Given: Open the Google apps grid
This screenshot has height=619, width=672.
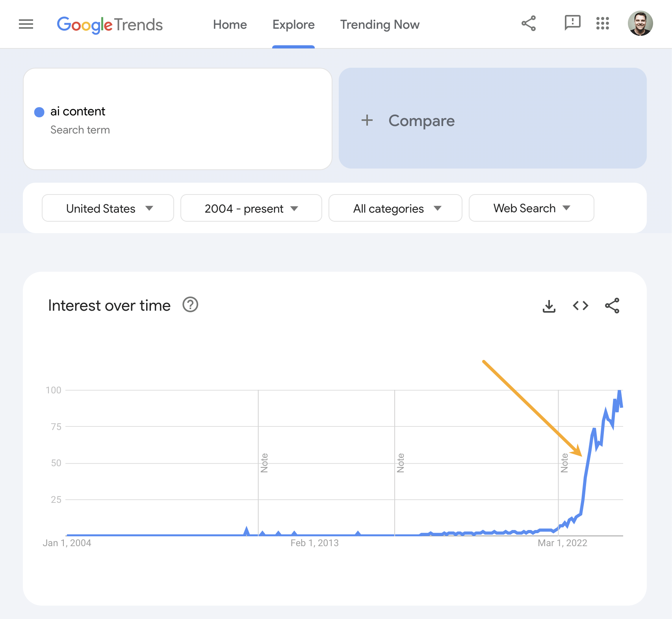Looking at the screenshot, I should point(603,24).
